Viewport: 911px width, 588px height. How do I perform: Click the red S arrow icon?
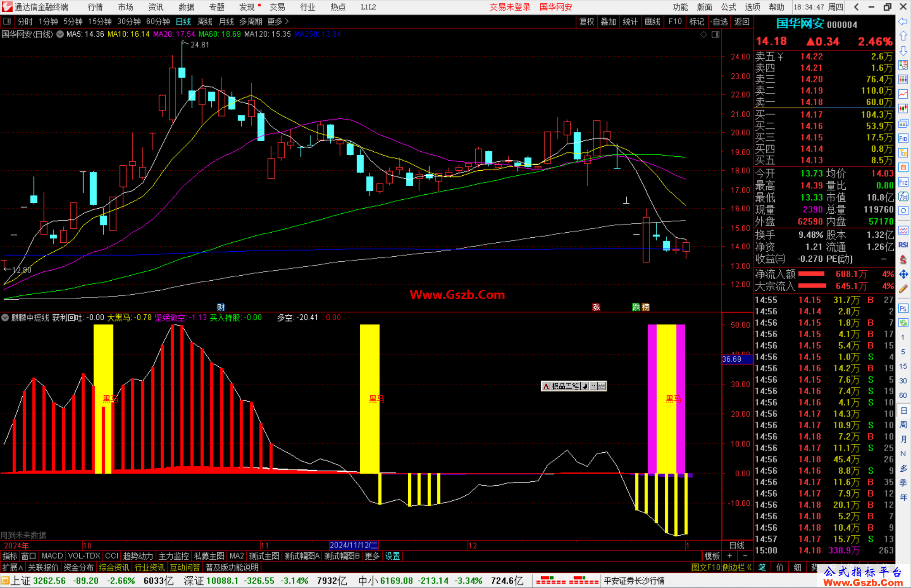coord(903,260)
